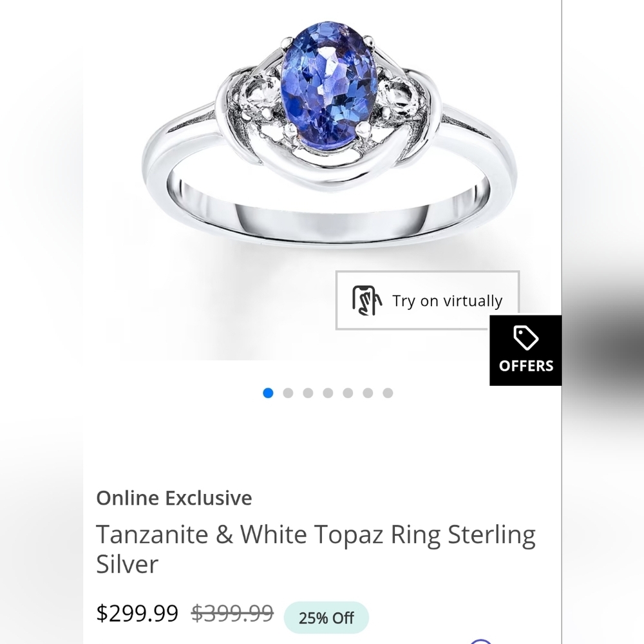Select the last carousel dot
644x644 pixels.
(387, 393)
